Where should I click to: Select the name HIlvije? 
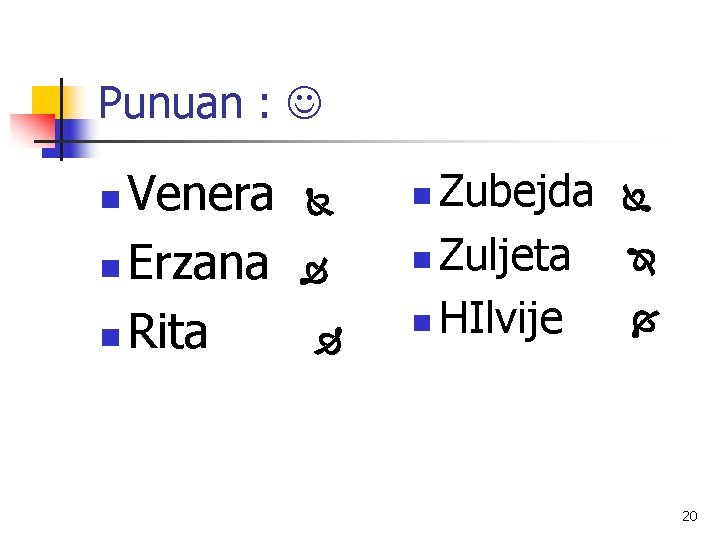[x=501, y=318]
